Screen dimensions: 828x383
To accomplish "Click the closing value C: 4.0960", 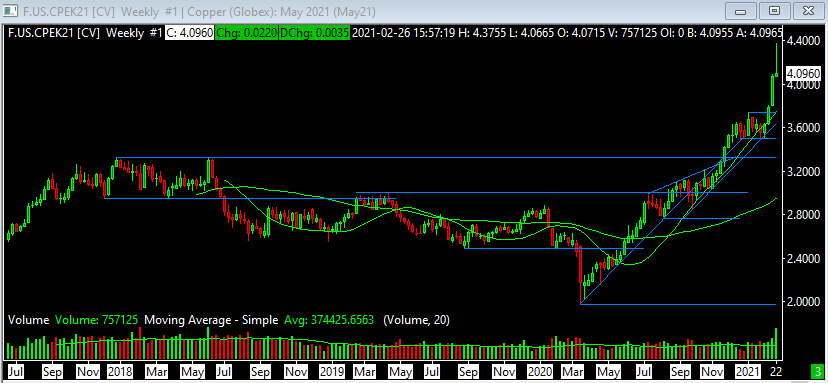I will pyautogui.click(x=189, y=33).
